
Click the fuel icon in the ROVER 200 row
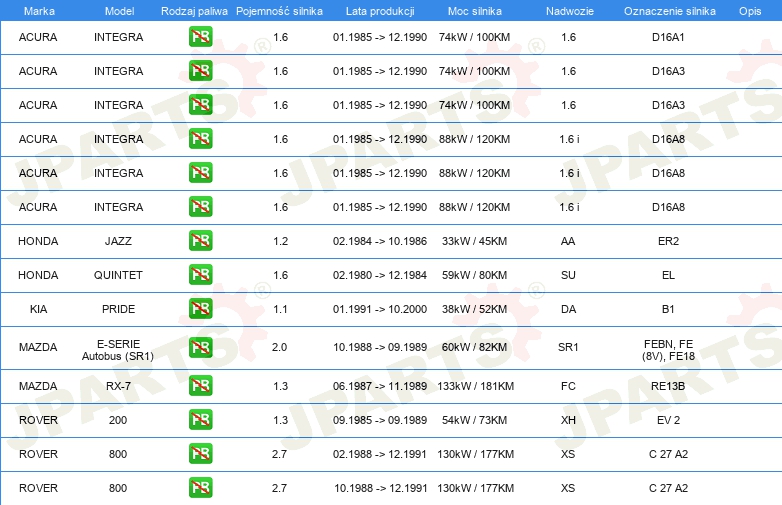pos(200,419)
